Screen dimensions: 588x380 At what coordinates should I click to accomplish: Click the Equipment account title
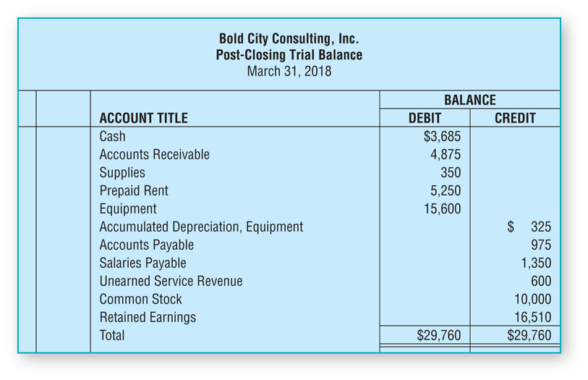tap(127, 208)
